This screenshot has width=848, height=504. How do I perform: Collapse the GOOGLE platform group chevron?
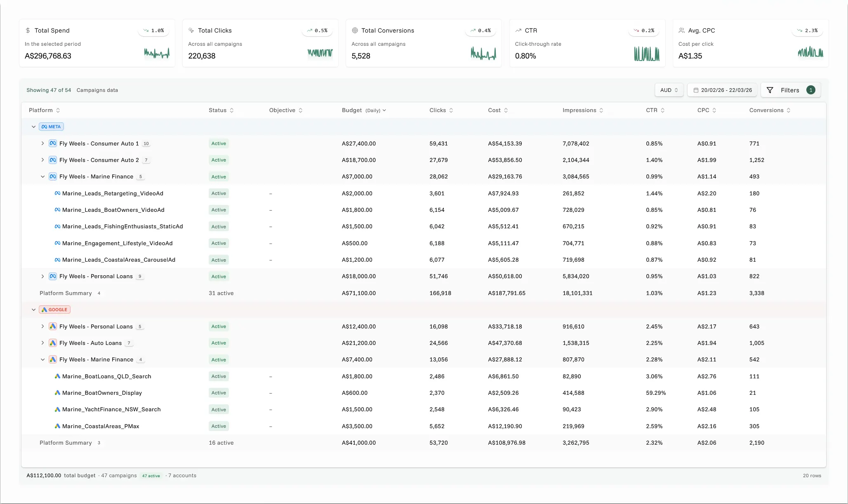(34, 309)
